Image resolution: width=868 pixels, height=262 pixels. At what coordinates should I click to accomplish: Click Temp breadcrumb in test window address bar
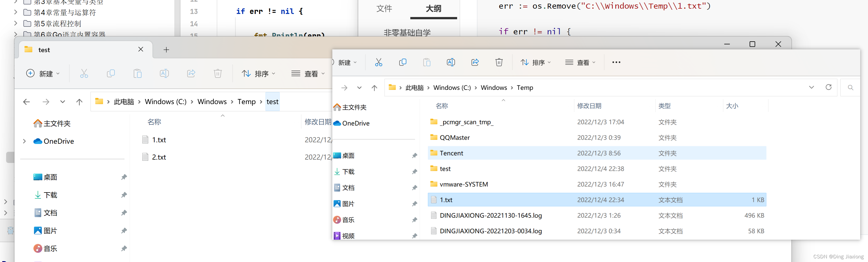point(247,102)
